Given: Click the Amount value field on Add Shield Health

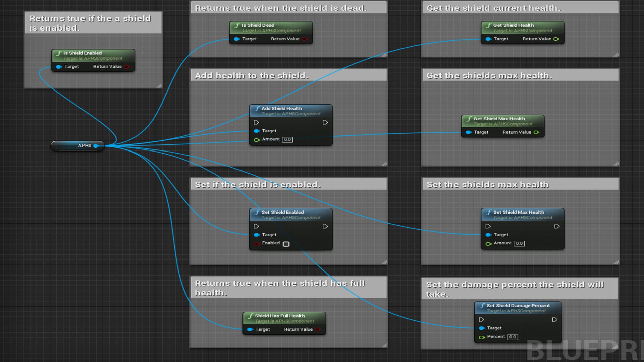Looking at the screenshot, I should point(287,139).
